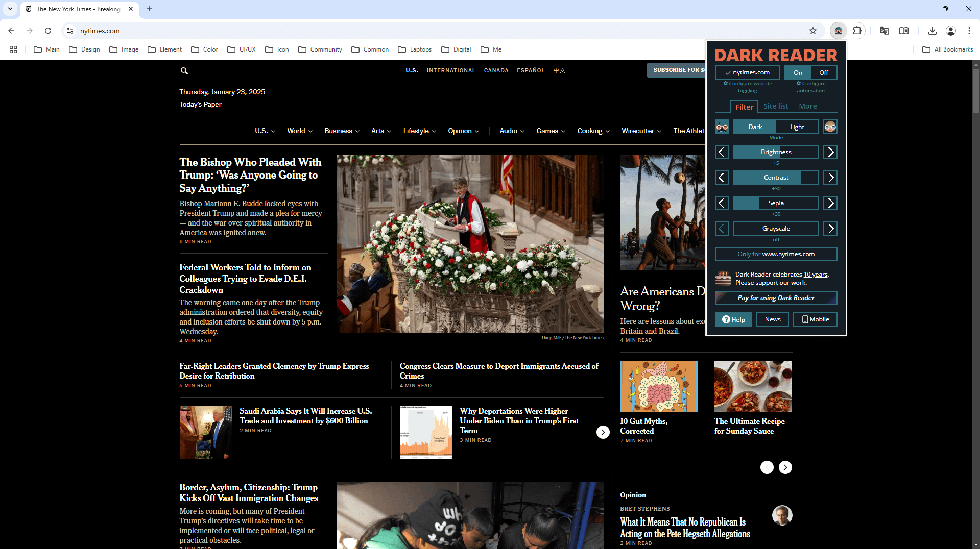980x549 pixels.
Task: Click the Dark Reader extension icon in toolbar
Action: tap(839, 31)
